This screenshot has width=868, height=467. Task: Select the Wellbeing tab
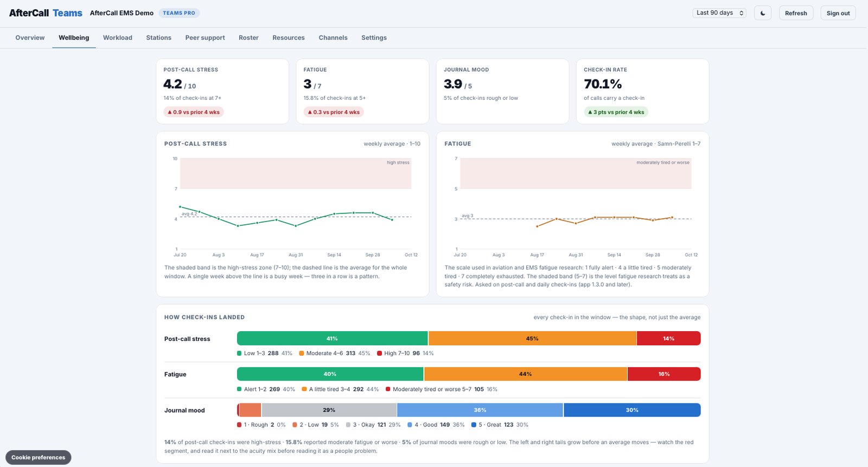click(x=74, y=37)
